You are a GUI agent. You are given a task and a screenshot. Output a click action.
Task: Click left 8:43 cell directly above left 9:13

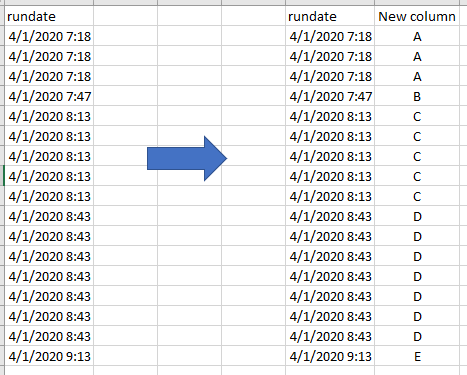pyautogui.click(x=49, y=336)
